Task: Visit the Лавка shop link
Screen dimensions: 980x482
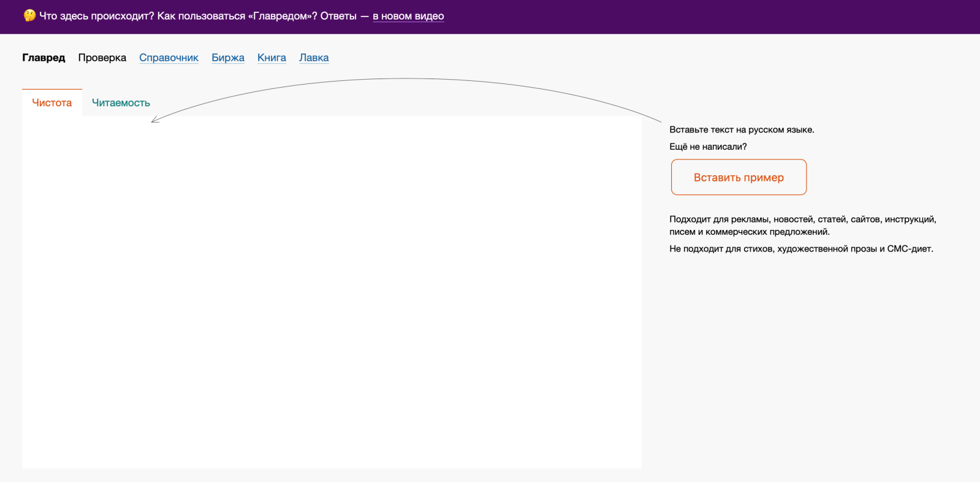Action: 314,58
